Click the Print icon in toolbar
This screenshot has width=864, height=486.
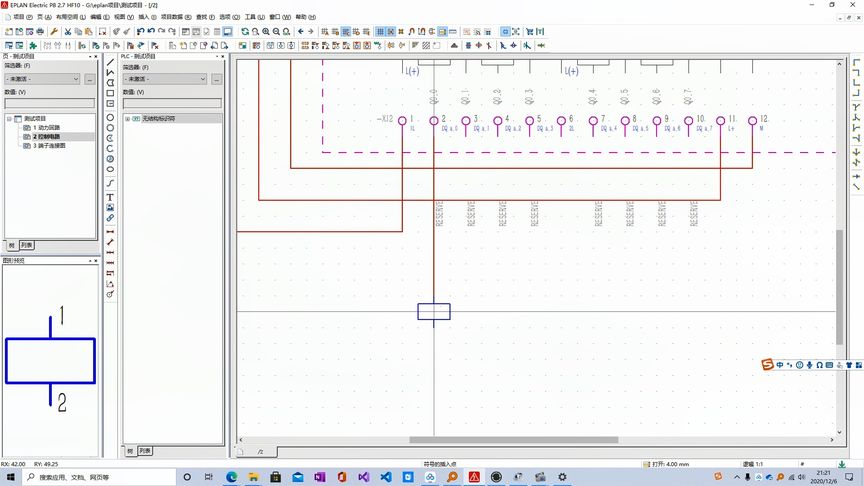click(x=40, y=31)
